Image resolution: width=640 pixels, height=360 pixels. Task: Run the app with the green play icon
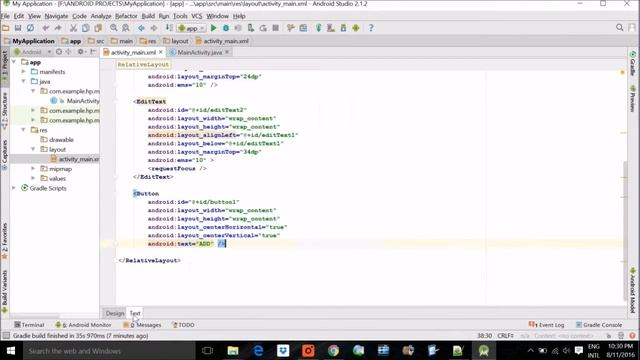pyautogui.click(x=213, y=28)
